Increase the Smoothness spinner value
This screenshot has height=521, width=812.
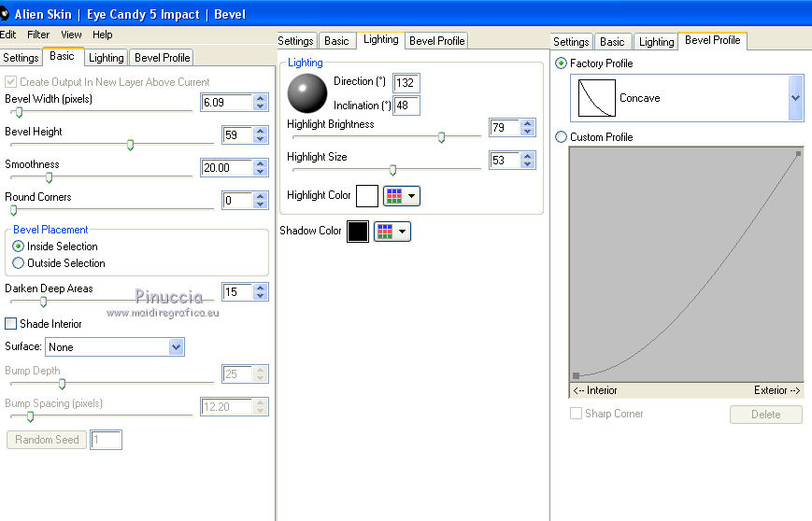261,163
